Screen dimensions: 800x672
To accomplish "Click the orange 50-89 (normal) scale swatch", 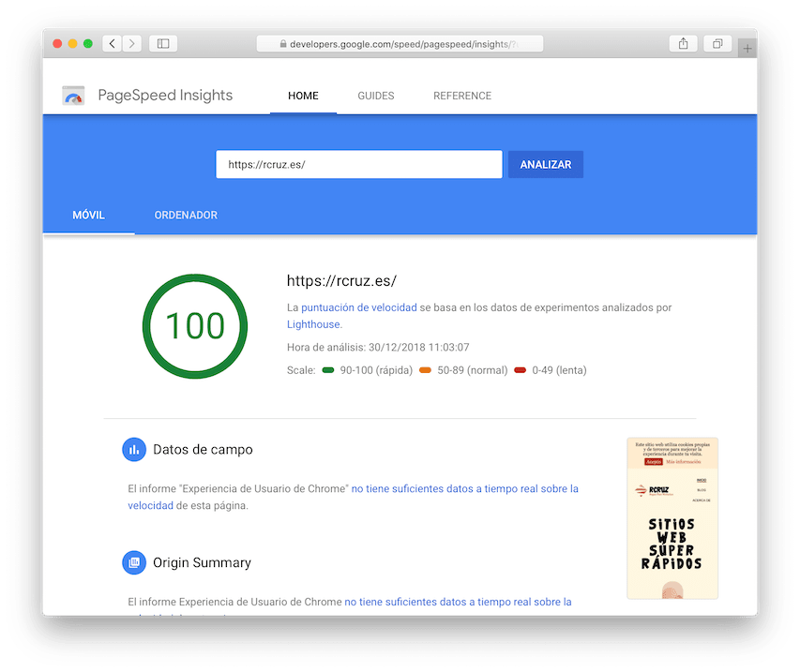I will click(x=425, y=370).
